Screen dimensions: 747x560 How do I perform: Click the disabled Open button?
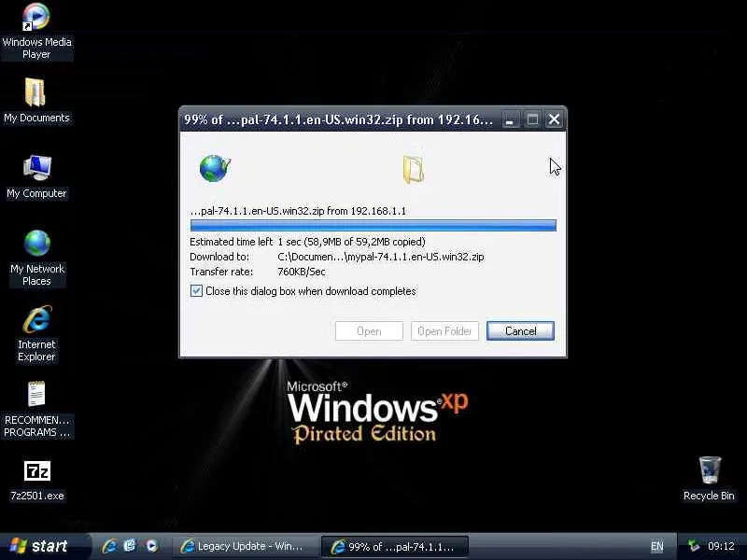(369, 331)
